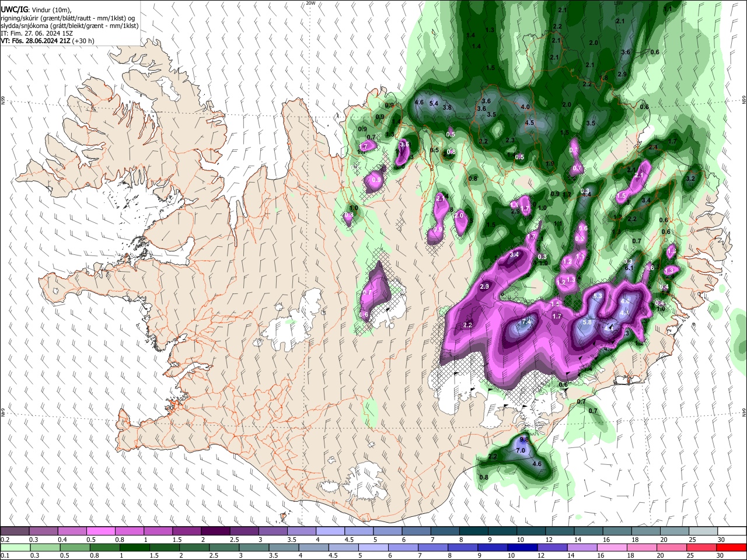747x560 pixels.
Task: Select the init time line IT: Fim. 27. 06. 2024 15Z
Action: pos(36,33)
